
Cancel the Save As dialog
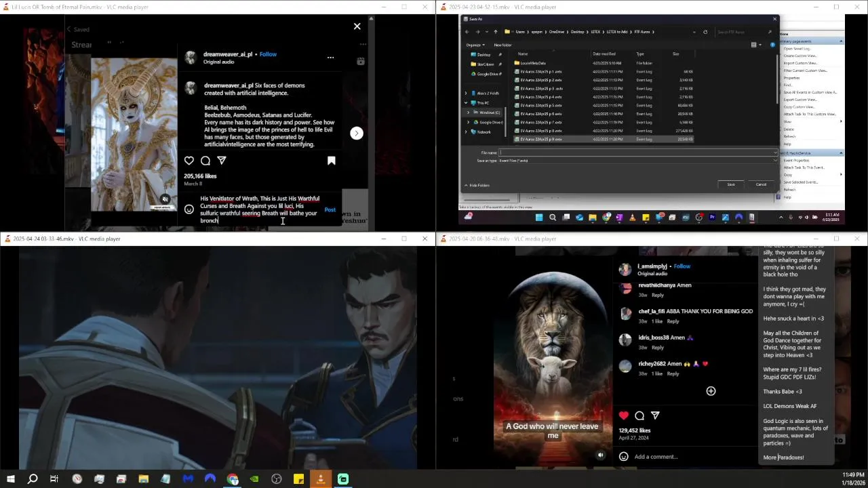click(761, 184)
